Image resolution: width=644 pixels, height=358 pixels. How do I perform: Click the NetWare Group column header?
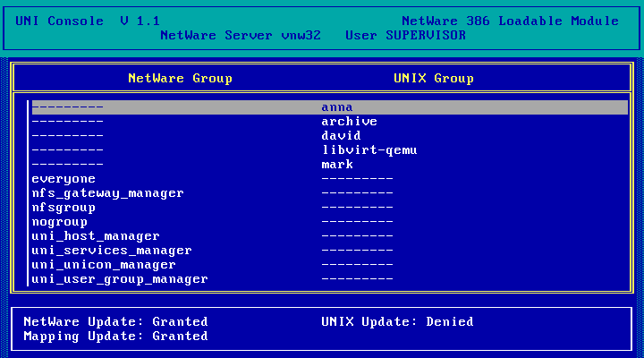[x=181, y=79]
